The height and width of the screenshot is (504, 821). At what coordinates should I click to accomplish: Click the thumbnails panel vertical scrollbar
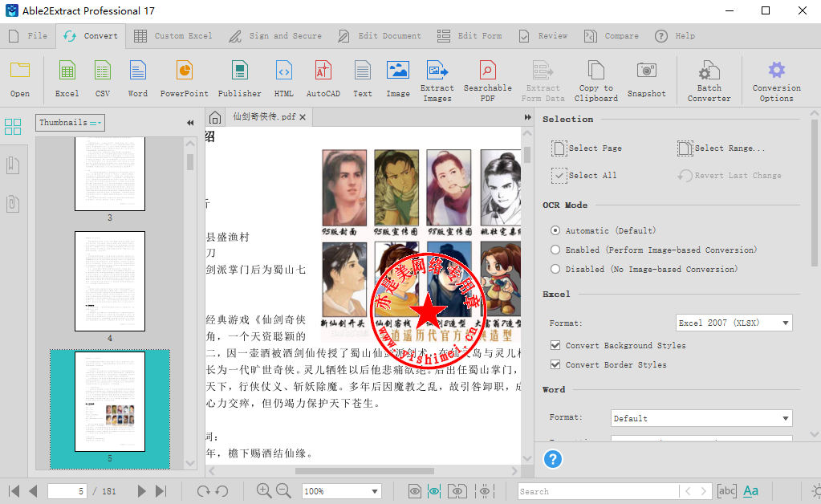pos(190,162)
